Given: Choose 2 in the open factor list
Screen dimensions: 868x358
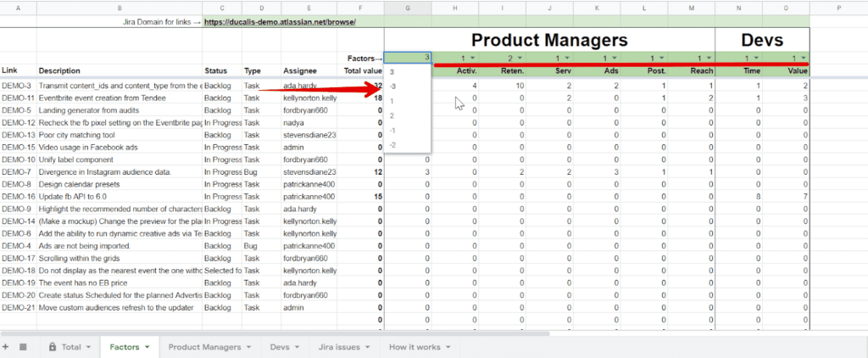Looking at the screenshot, I should pyautogui.click(x=392, y=115).
